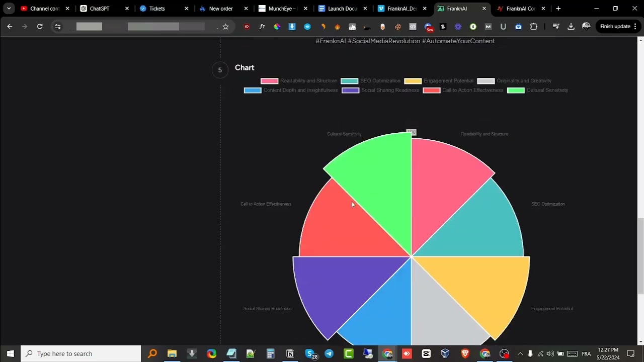
Task: Toggle the Engagement Potential legend item
Action: click(x=439, y=81)
